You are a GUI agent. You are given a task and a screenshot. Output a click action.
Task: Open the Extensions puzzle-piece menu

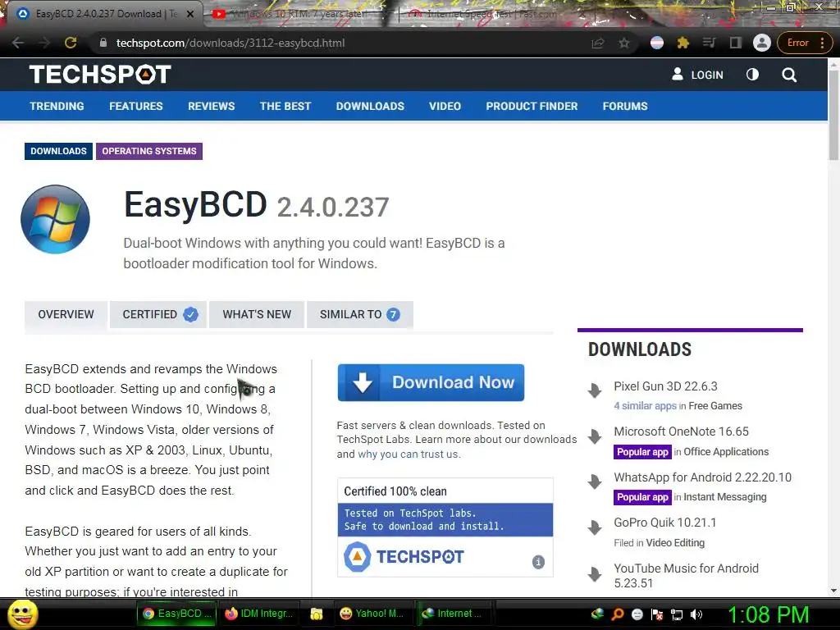[x=683, y=43]
